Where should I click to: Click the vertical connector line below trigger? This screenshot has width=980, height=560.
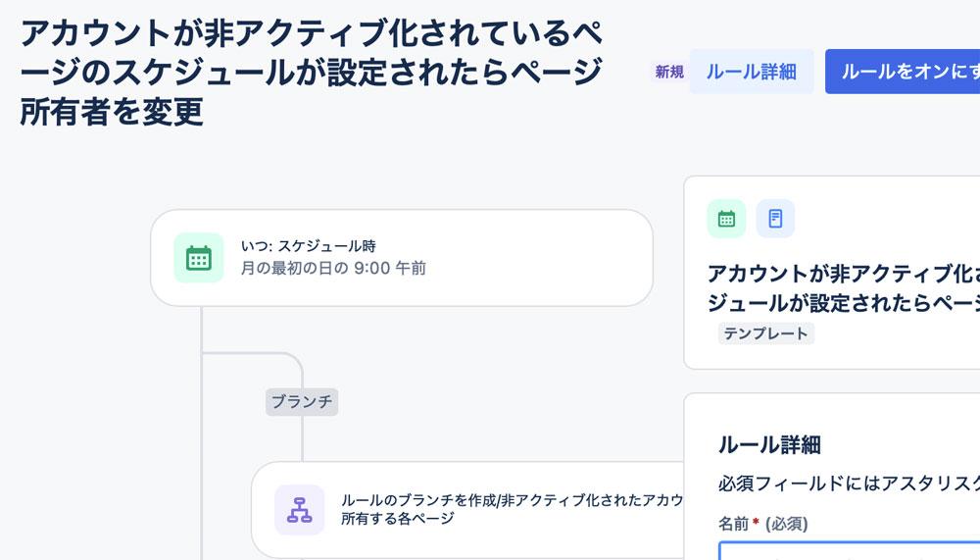point(201,433)
